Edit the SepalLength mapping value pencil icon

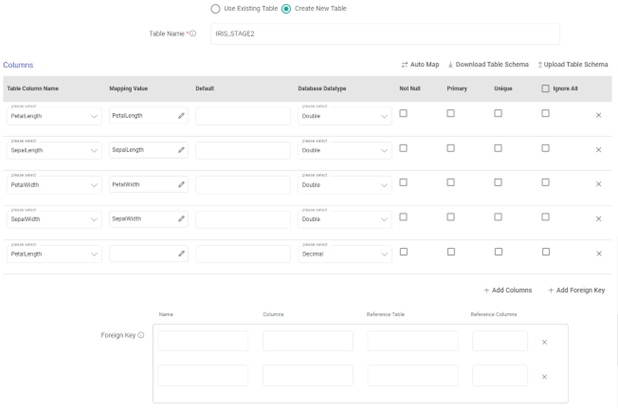181,150
